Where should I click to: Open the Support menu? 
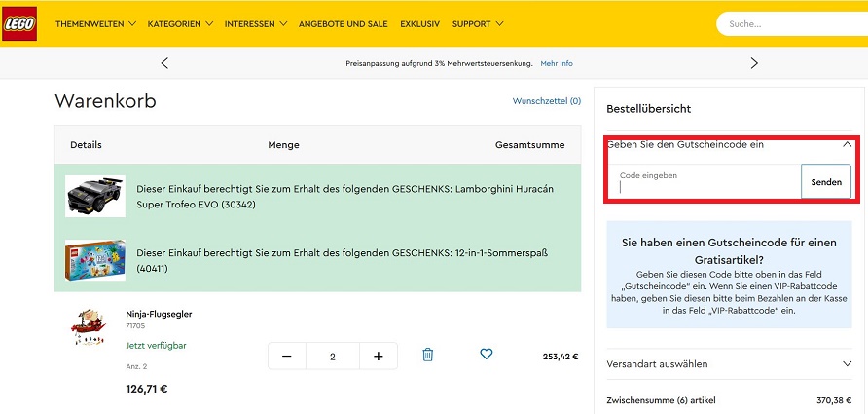(478, 24)
